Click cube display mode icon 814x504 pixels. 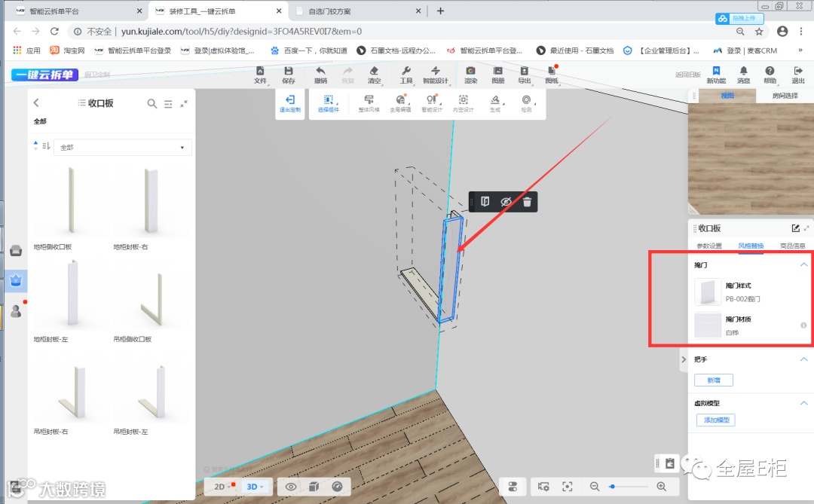point(314,487)
